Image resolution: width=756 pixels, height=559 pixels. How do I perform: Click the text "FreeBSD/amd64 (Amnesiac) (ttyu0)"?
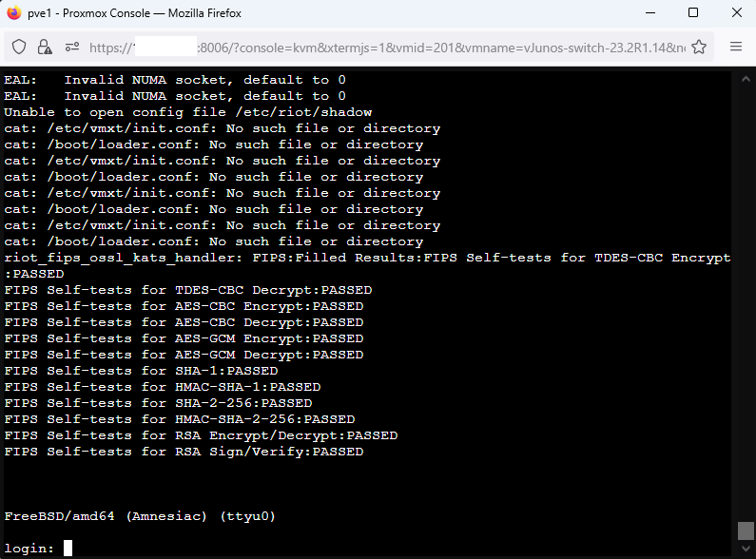[x=140, y=516]
